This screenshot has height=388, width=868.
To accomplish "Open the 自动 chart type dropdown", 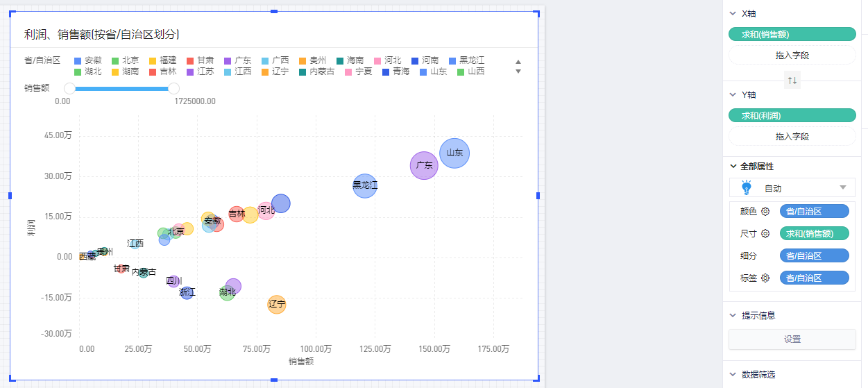I will (x=842, y=188).
